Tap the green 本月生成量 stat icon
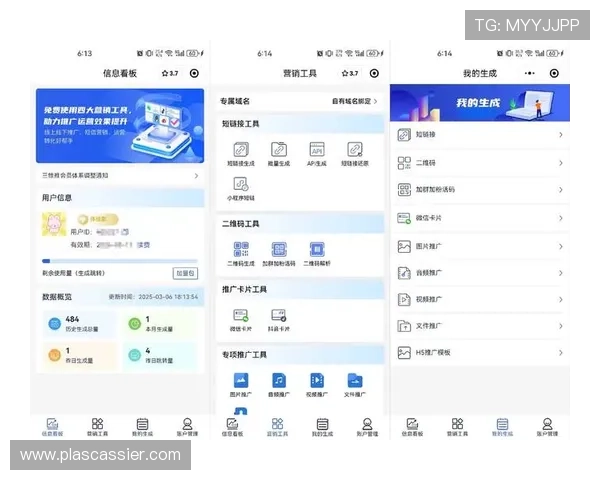This screenshot has height=480, width=600. [135, 324]
